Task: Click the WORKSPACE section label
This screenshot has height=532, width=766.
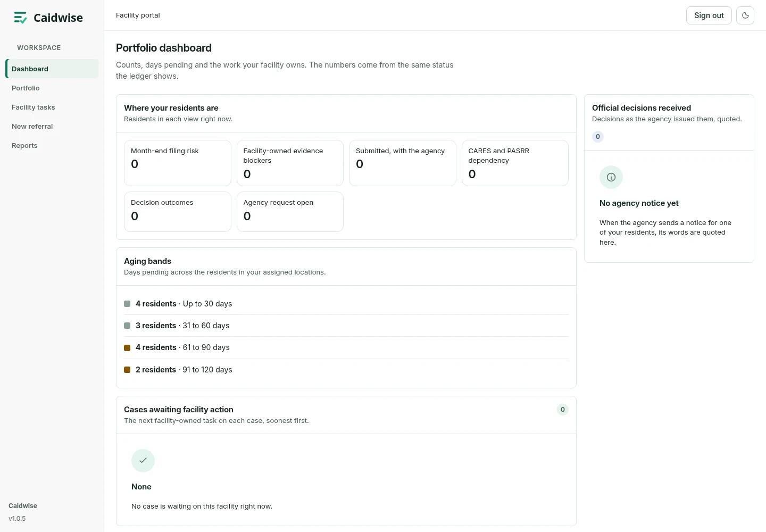Action: (x=39, y=48)
